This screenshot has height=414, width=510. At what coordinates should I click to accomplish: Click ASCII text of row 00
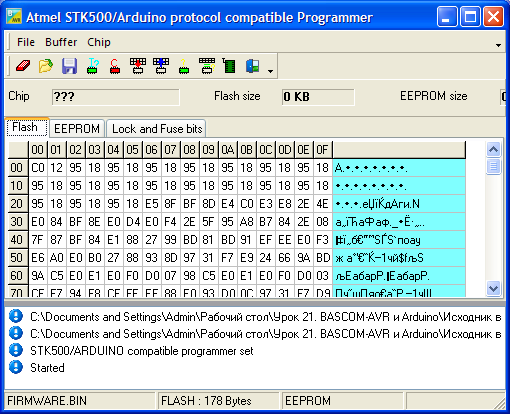pyautogui.click(x=399, y=168)
